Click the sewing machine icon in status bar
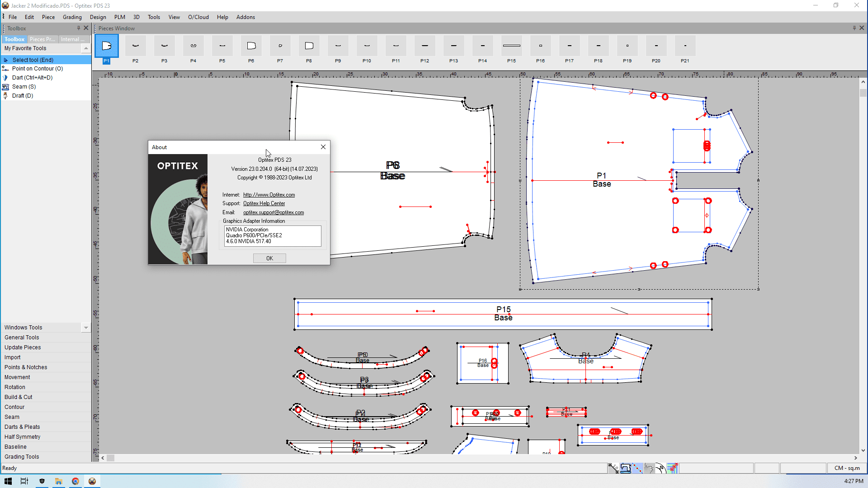 [626, 468]
